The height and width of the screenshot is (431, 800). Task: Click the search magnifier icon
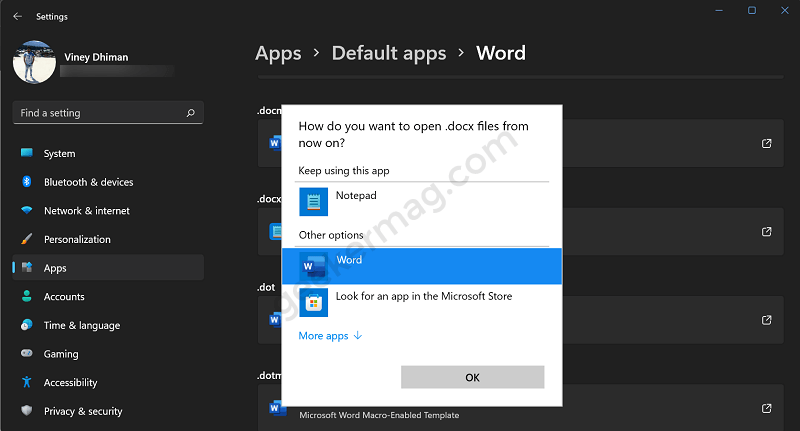pos(190,113)
